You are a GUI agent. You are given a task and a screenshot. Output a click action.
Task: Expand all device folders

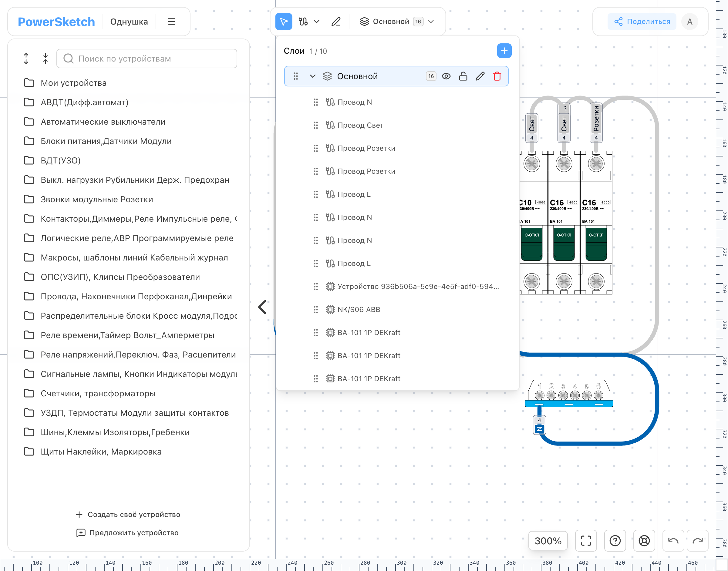click(26, 59)
